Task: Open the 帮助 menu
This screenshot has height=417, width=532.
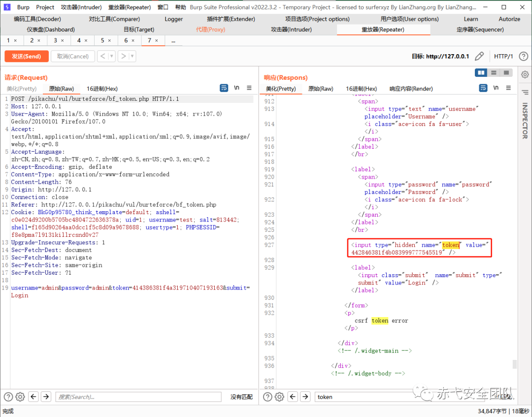Action: [x=180, y=7]
